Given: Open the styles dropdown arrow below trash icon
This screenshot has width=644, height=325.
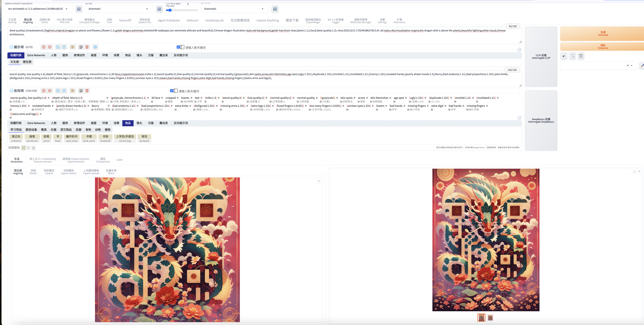Looking at the screenshot, I should tap(632, 66).
